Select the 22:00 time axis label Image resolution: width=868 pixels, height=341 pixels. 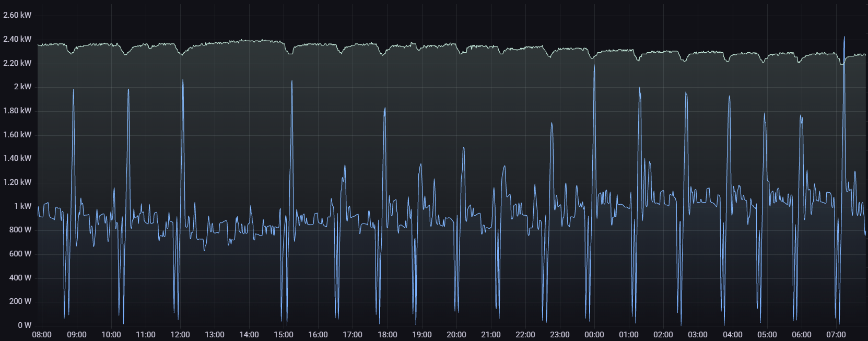click(525, 335)
